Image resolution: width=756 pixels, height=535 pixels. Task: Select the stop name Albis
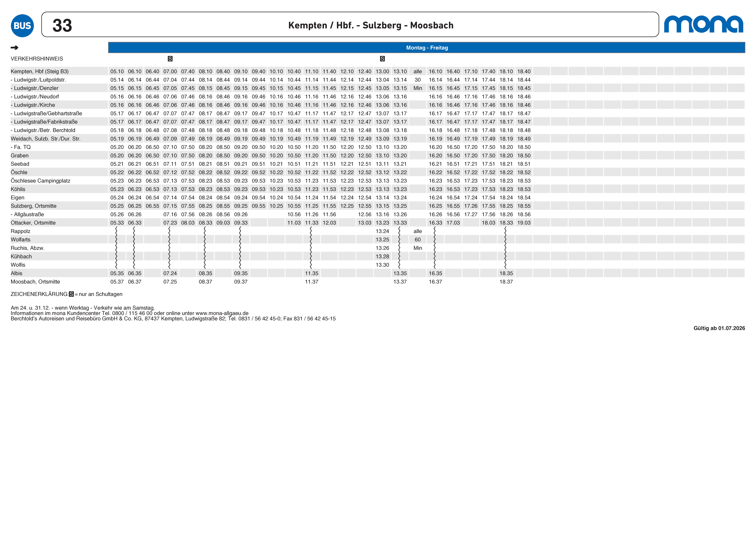point(16,273)
